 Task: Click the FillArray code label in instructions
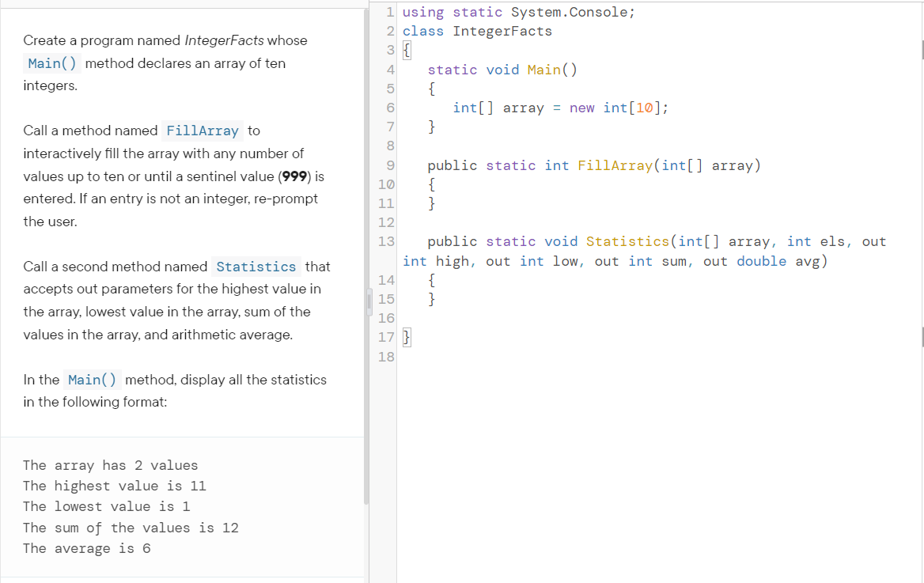[x=203, y=131]
